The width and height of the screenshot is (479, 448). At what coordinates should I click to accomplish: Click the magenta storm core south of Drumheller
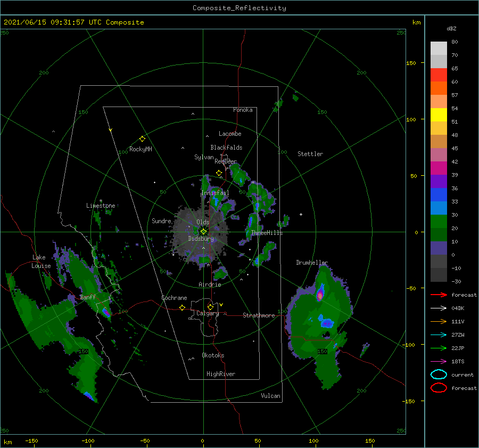point(320,295)
